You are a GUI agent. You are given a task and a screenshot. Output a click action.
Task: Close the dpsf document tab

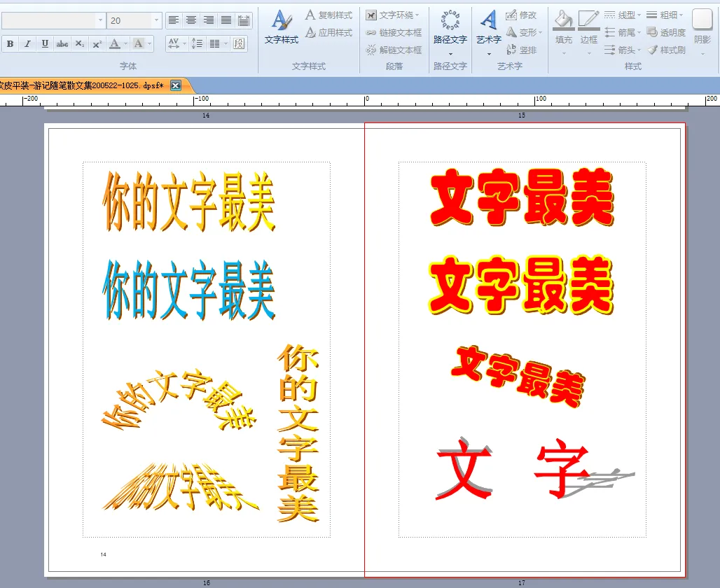(176, 85)
